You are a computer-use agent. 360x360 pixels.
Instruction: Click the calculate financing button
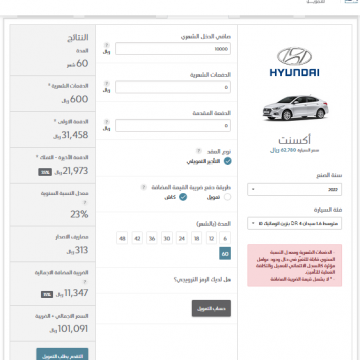(x=211, y=309)
